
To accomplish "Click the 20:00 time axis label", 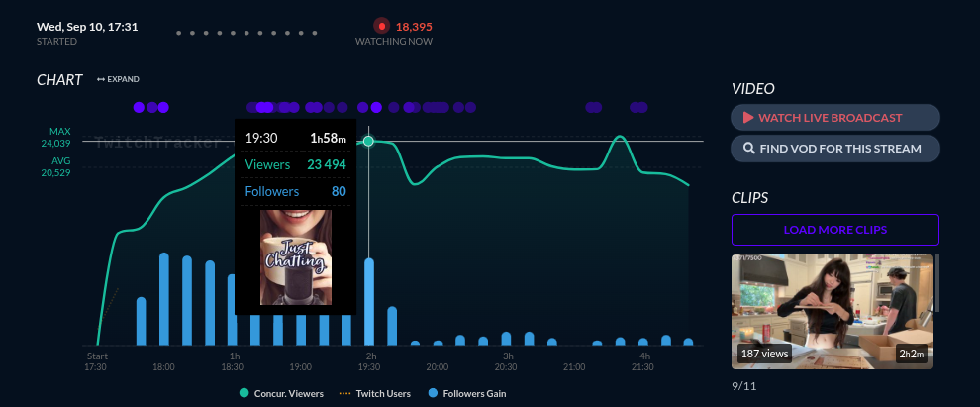I will pos(437,367).
